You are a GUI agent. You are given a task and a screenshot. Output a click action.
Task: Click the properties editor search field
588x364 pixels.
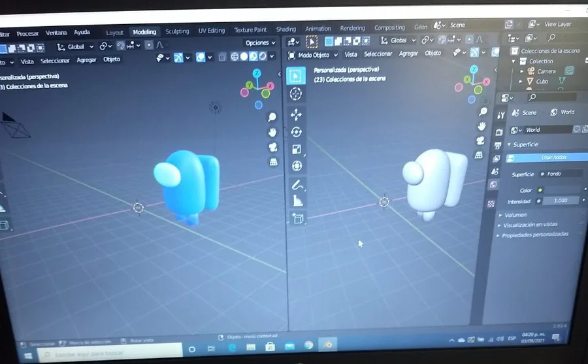[551, 97]
